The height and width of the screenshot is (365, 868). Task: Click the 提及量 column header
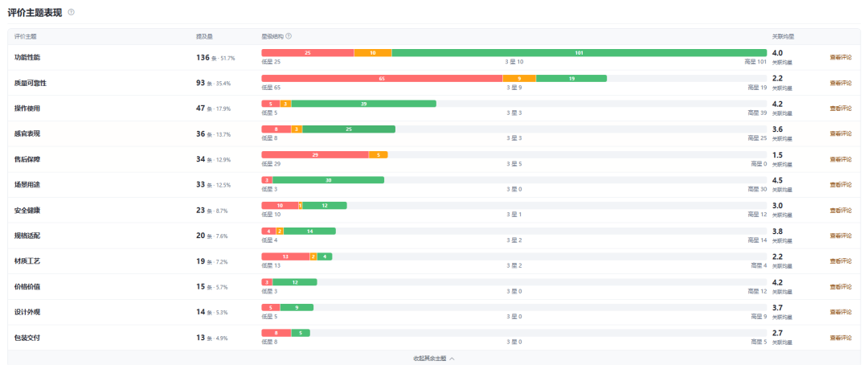pyautogui.click(x=204, y=36)
